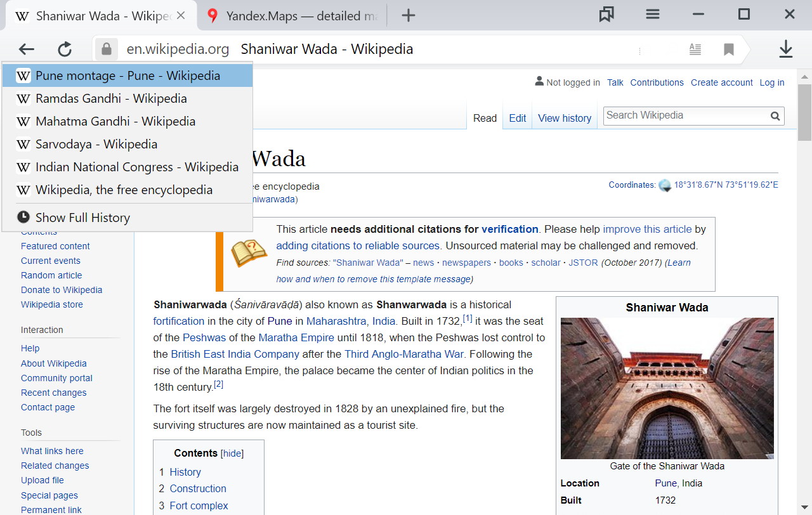This screenshot has width=812, height=515.
Task: Open adding citations to reliable sources link
Action: point(358,245)
